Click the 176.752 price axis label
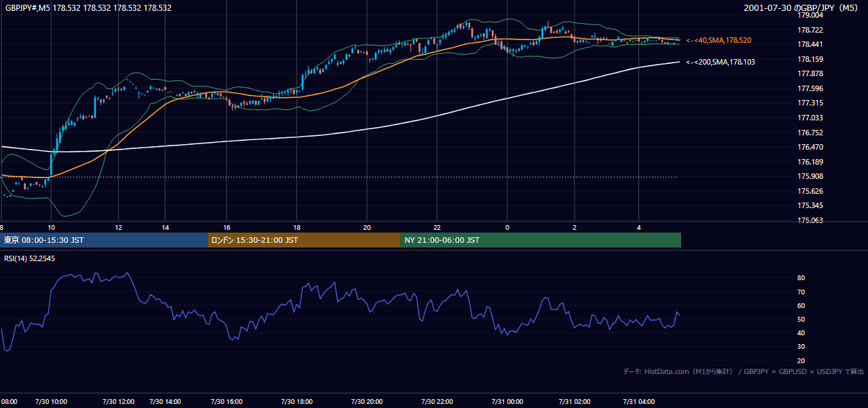This screenshot has height=408, width=868. [809, 133]
